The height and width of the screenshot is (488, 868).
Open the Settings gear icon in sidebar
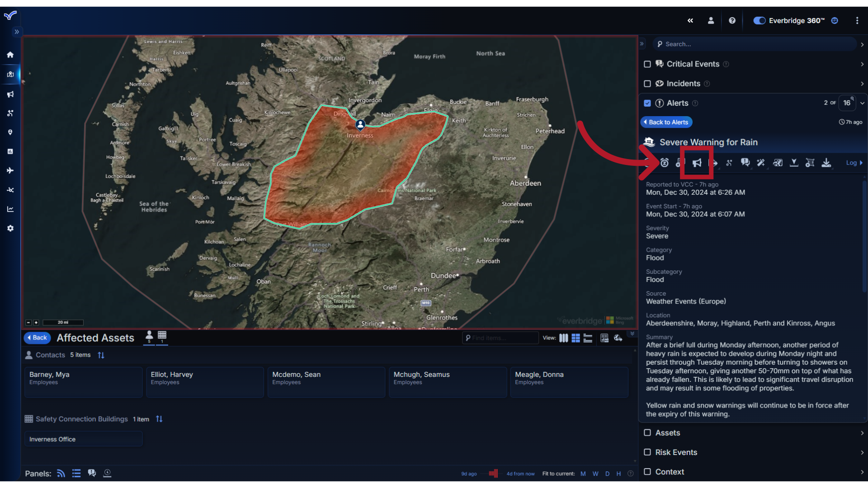click(10, 228)
